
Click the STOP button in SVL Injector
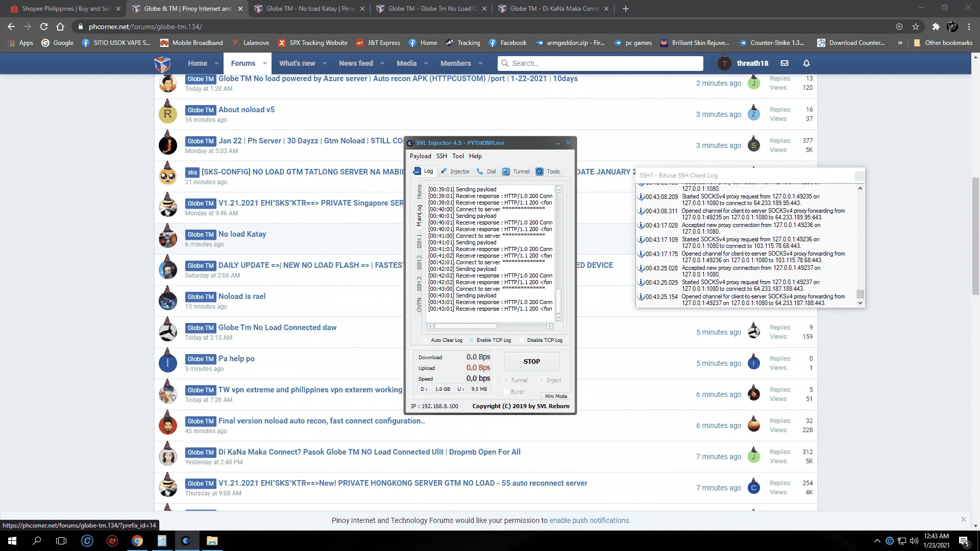coord(531,361)
